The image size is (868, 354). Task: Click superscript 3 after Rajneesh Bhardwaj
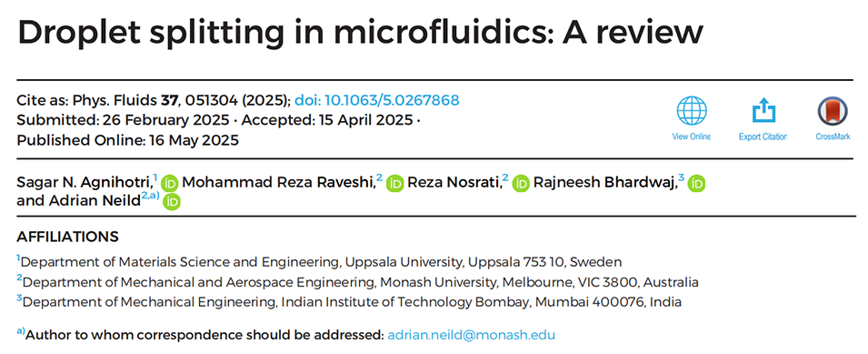tap(682, 177)
